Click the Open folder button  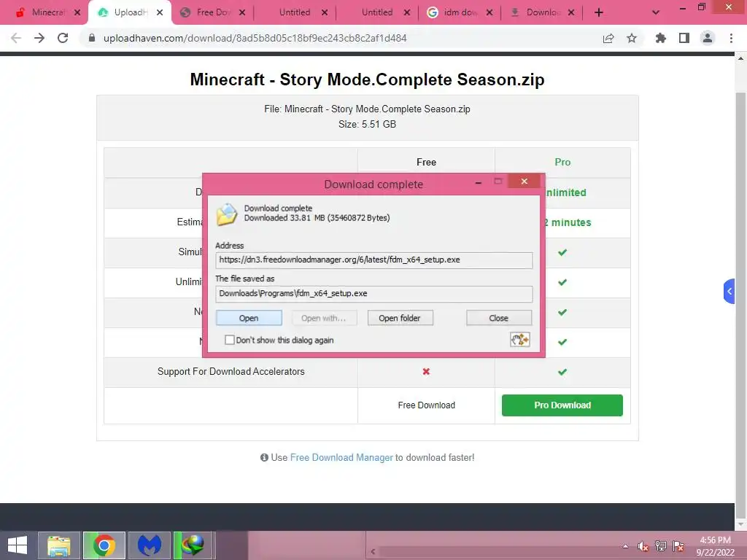[400, 318]
